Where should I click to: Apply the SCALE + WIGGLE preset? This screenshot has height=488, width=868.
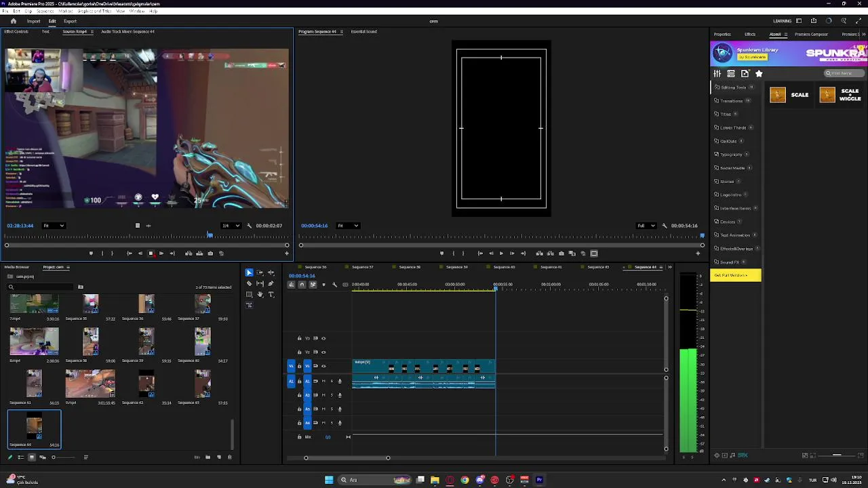tap(841, 95)
